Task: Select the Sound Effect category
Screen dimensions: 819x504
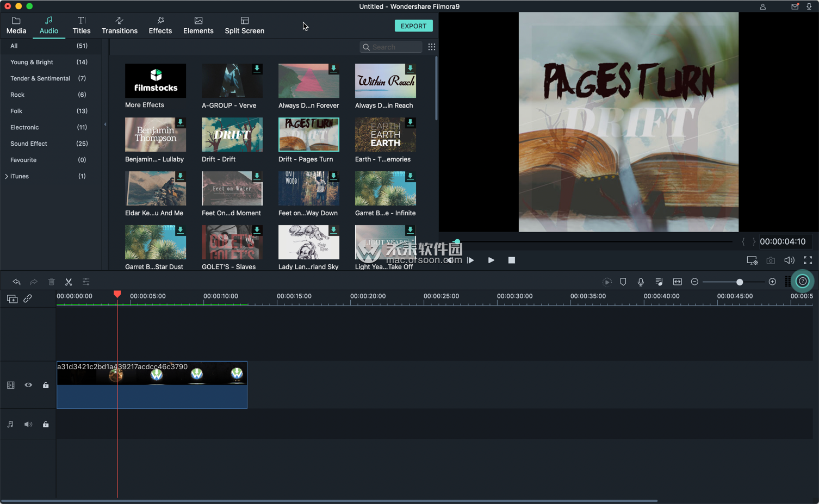Action: pos(51,144)
